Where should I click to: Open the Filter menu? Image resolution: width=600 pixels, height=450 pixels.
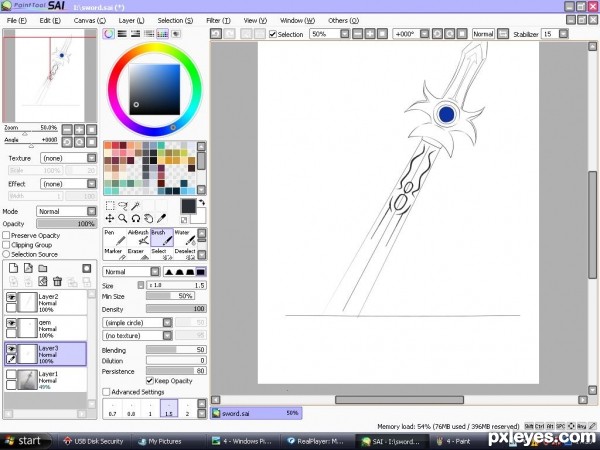click(x=218, y=20)
